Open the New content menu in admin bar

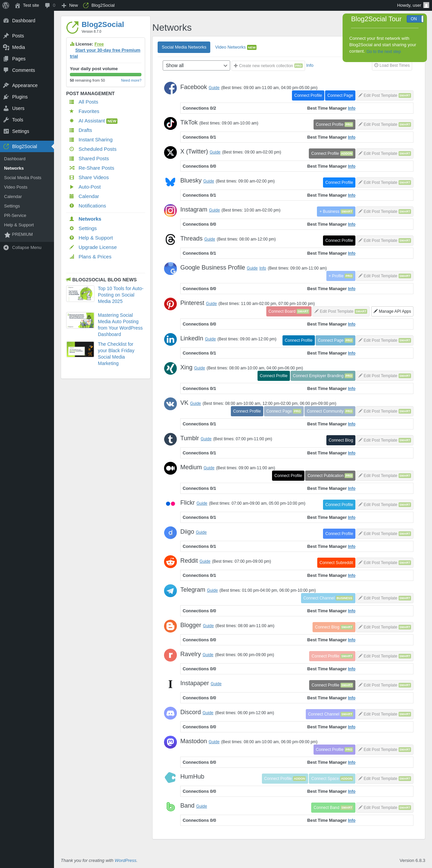pyautogui.click(x=70, y=5)
